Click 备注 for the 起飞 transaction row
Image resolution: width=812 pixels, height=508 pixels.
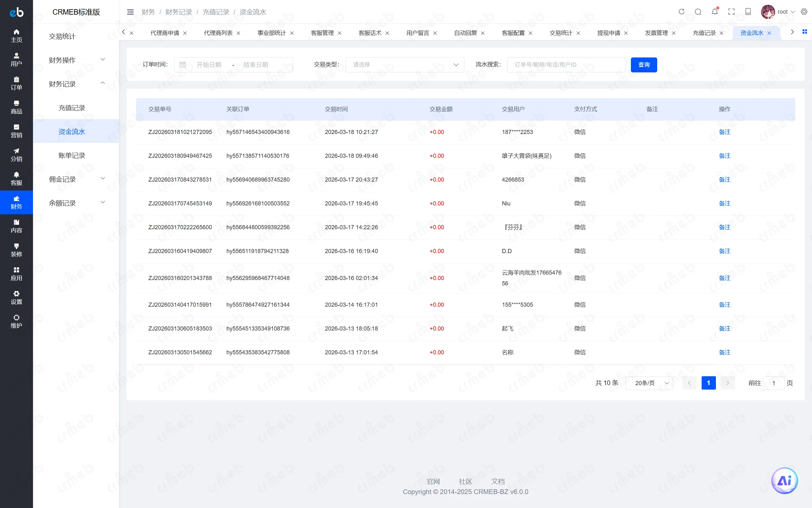(724, 328)
